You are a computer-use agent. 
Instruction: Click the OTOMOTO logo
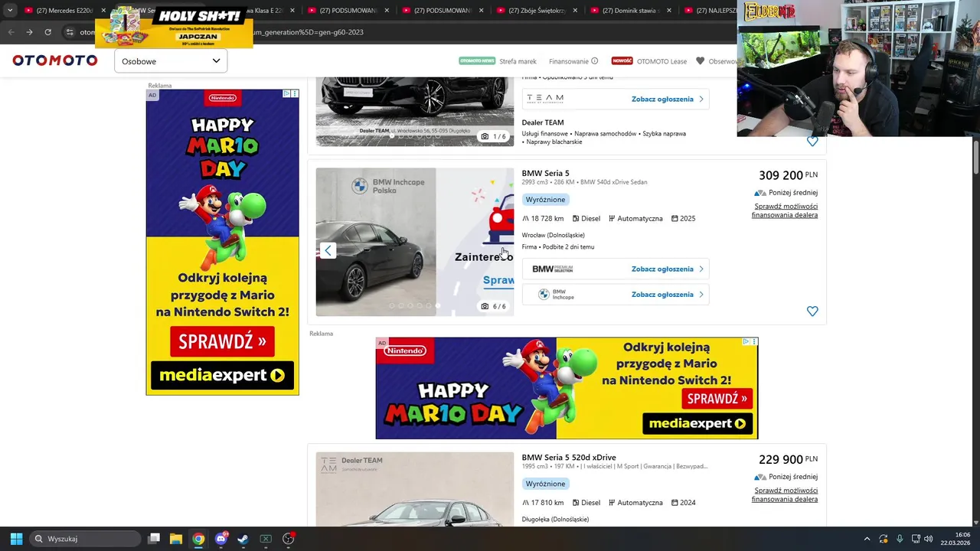(55, 60)
